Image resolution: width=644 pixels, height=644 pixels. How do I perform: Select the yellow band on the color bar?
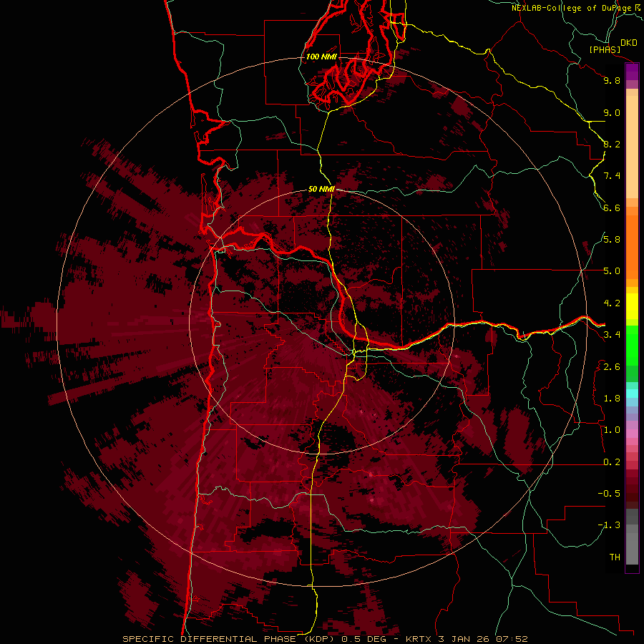(632, 306)
